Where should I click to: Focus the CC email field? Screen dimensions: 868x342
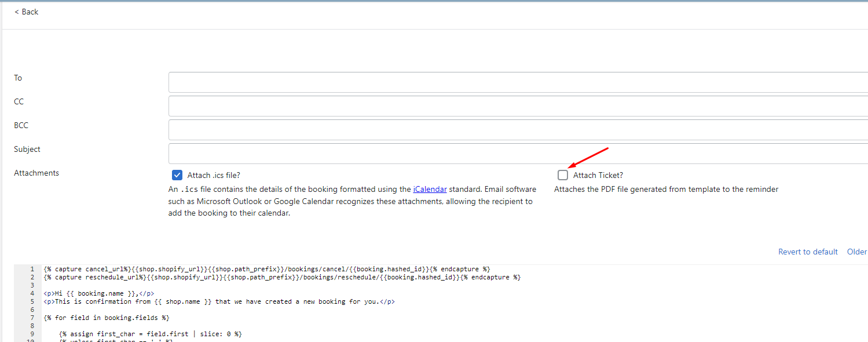[x=518, y=106]
